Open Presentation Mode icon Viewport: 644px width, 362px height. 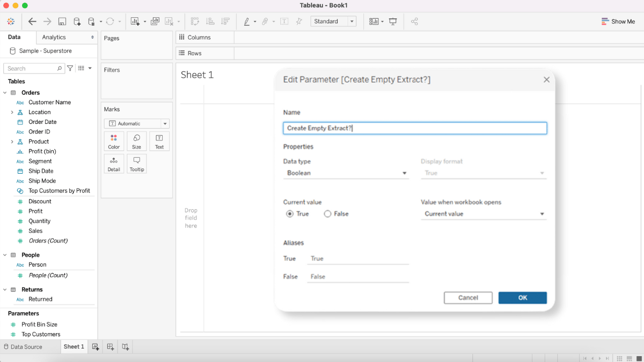393,21
